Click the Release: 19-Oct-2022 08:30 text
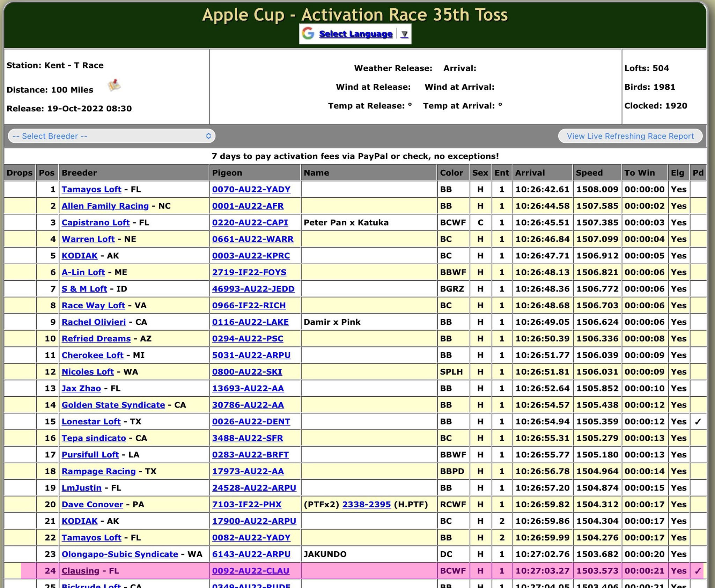The image size is (715, 588). 69,109
